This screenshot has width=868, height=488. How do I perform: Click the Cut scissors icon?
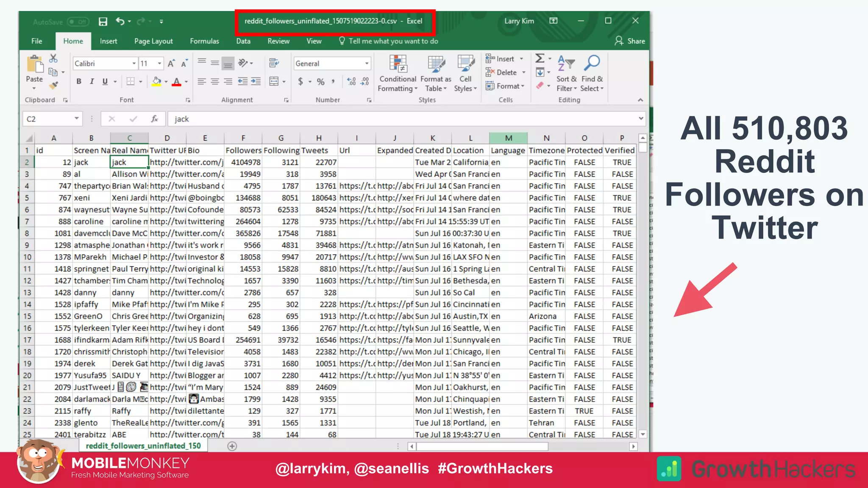coord(53,58)
